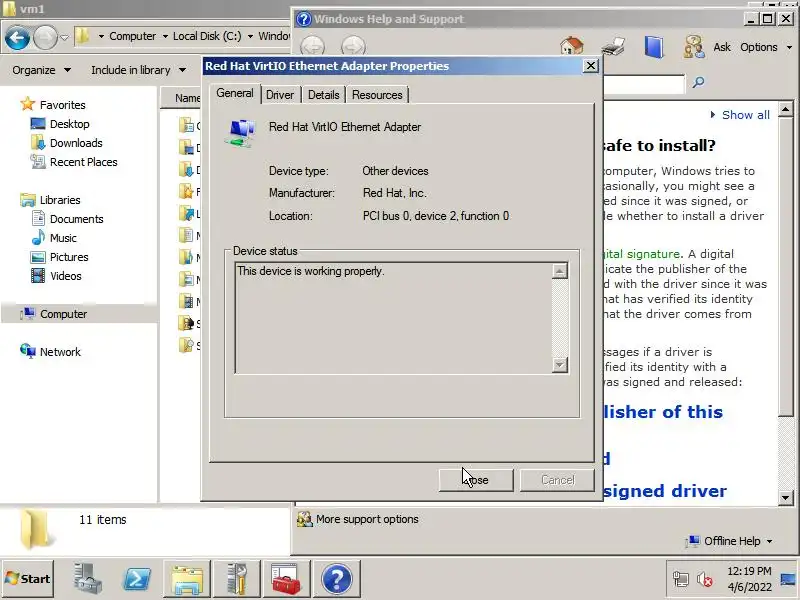This screenshot has width=800, height=600.
Task: Switch to General tab
Action: point(235,93)
